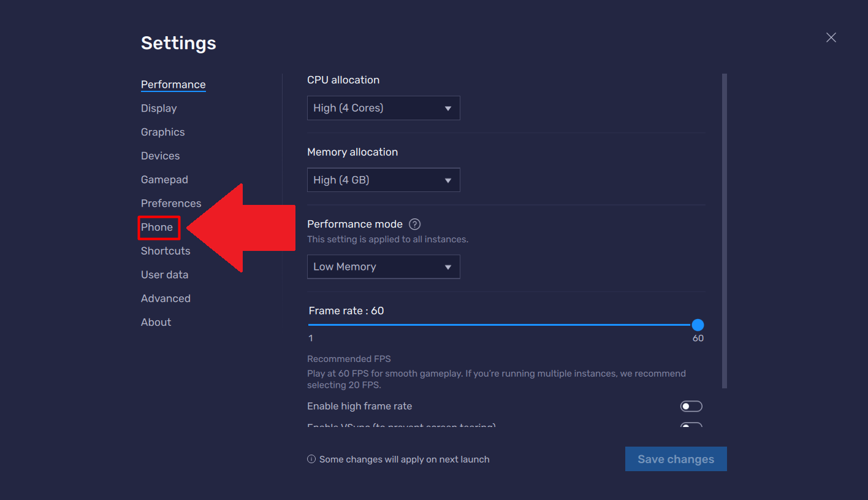Select Preferences in the sidebar
Screen dimensions: 868x500
point(171,204)
